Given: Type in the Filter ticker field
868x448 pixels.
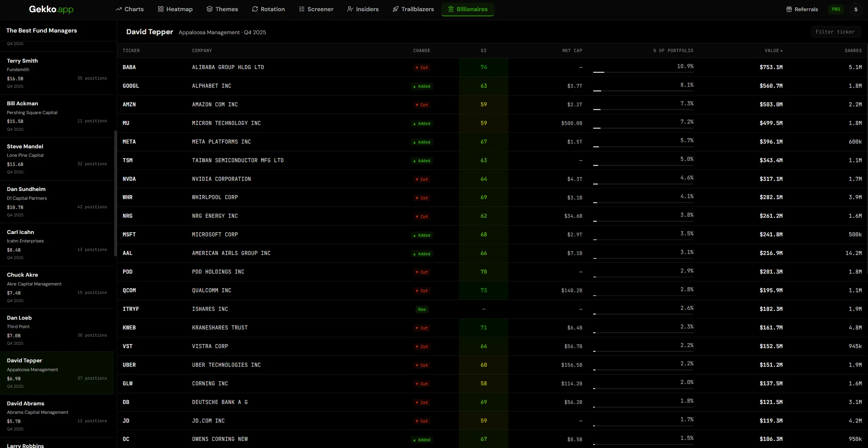Looking at the screenshot, I should point(835,32).
